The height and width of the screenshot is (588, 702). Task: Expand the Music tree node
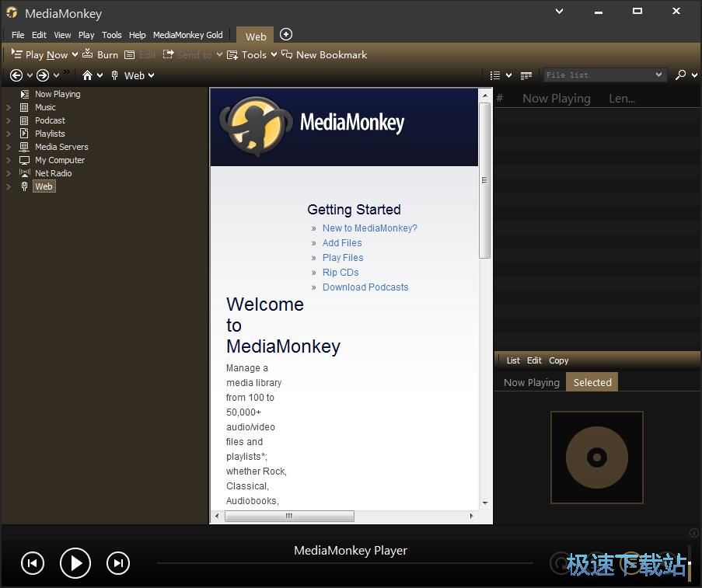pyautogui.click(x=9, y=107)
